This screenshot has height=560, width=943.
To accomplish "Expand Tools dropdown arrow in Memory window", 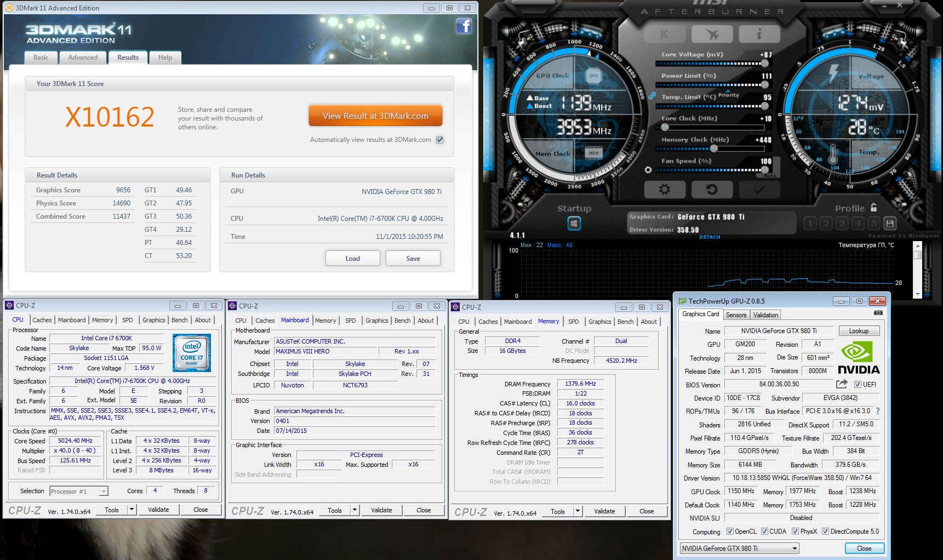I will coord(578,511).
